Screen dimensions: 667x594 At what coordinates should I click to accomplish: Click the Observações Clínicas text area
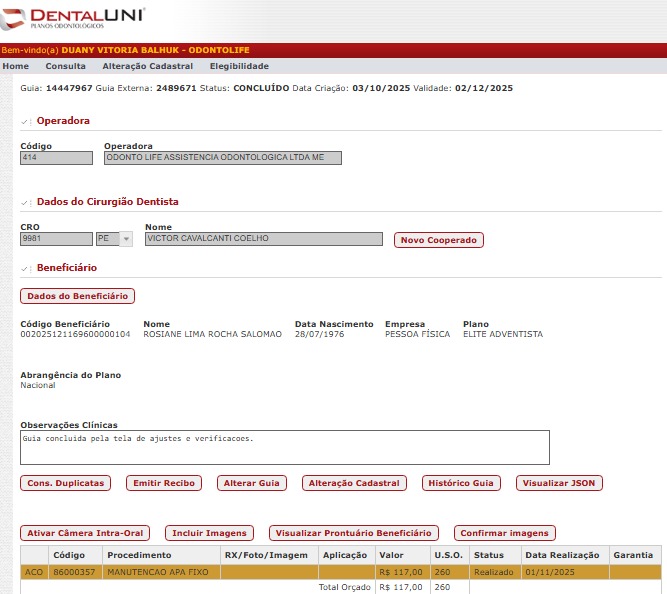point(285,448)
